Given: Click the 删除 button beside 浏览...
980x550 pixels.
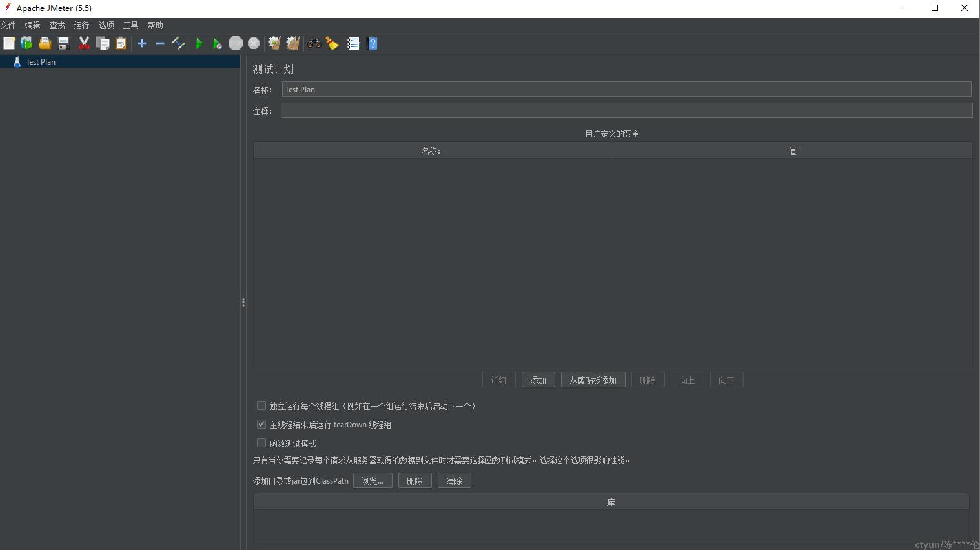Looking at the screenshot, I should (x=415, y=480).
